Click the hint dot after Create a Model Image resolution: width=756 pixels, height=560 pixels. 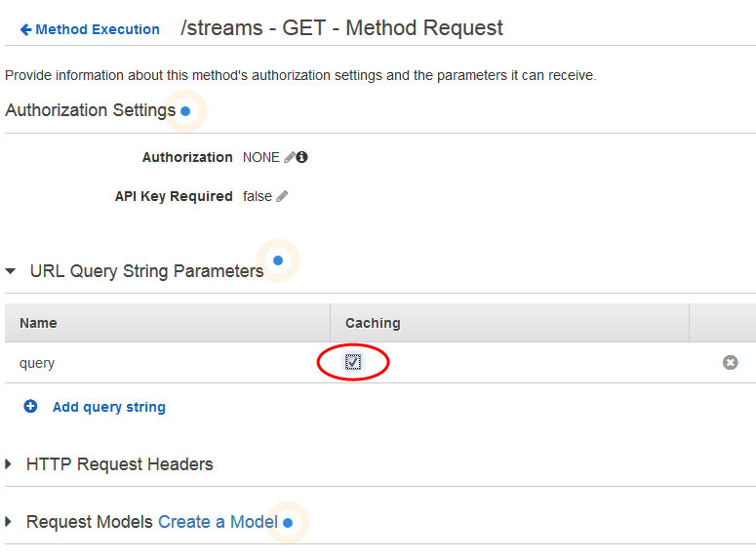click(x=288, y=523)
